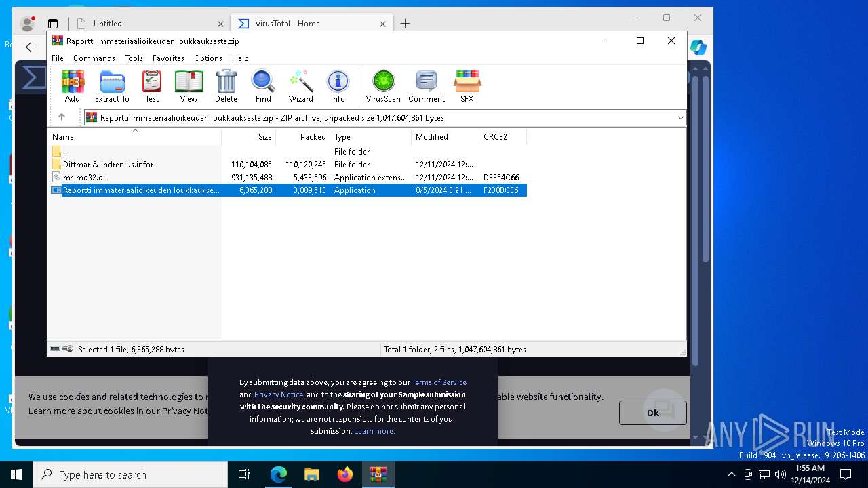Open Task View on the taskbar
Viewport: 868px width, 488px height.
point(244,474)
